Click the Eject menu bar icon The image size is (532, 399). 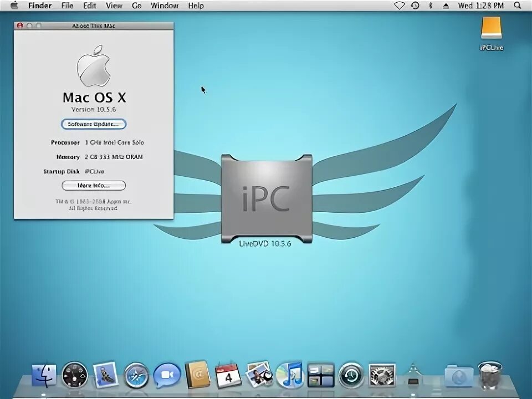click(x=446, y=6)
